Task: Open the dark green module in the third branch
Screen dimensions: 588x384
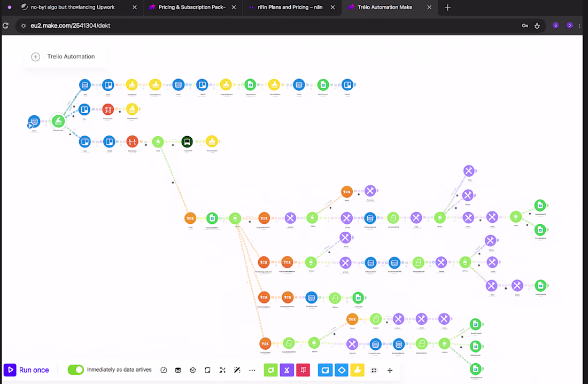Action: point(187,142)
